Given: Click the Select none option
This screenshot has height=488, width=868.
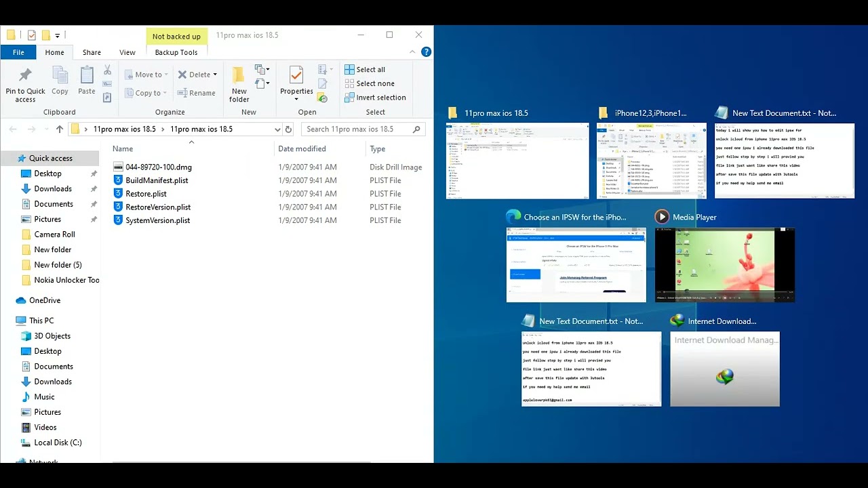Looking at the screenshot, I should click(x=369, y=83).
